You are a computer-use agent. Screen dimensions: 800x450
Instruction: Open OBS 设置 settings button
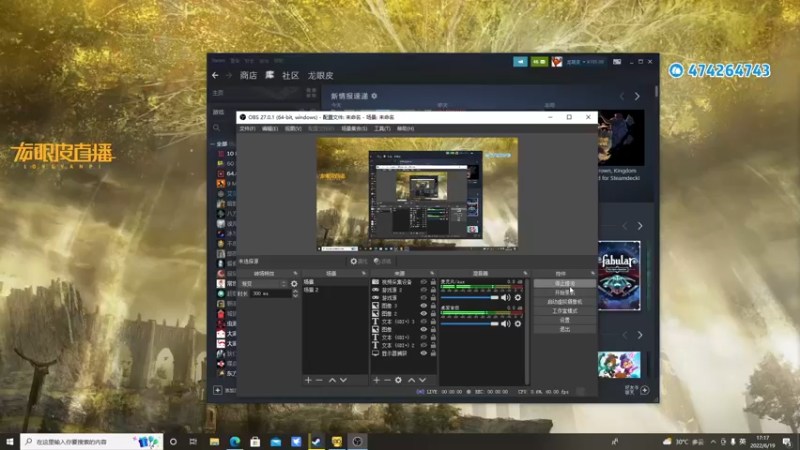coord(565,320)
